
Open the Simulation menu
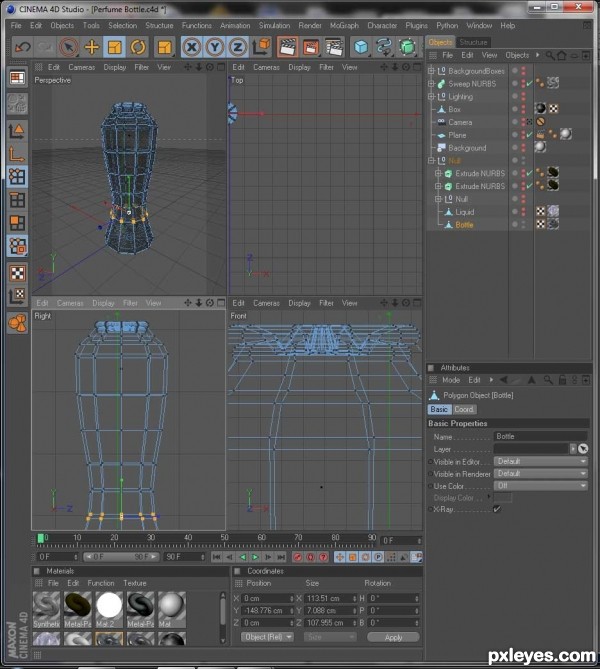click(274, 26)
